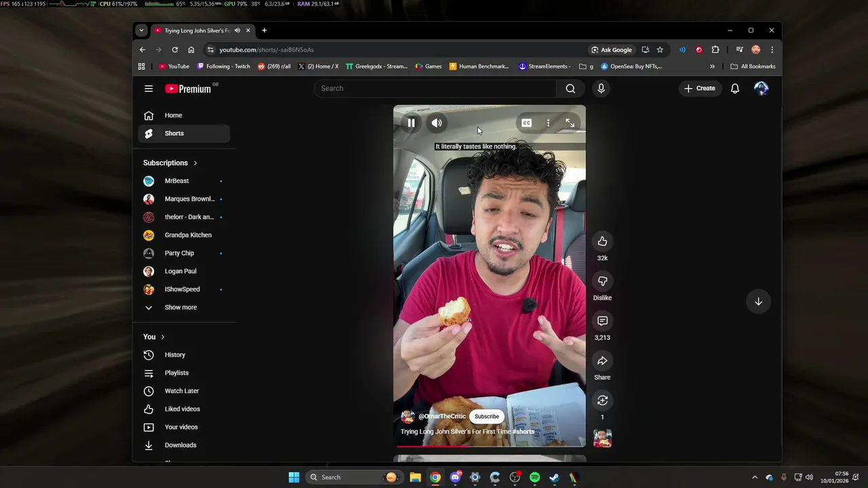Launch Spotify from the taskbar
The width and height of the screenshot is (868, 488).
click(x=534, y=477)
